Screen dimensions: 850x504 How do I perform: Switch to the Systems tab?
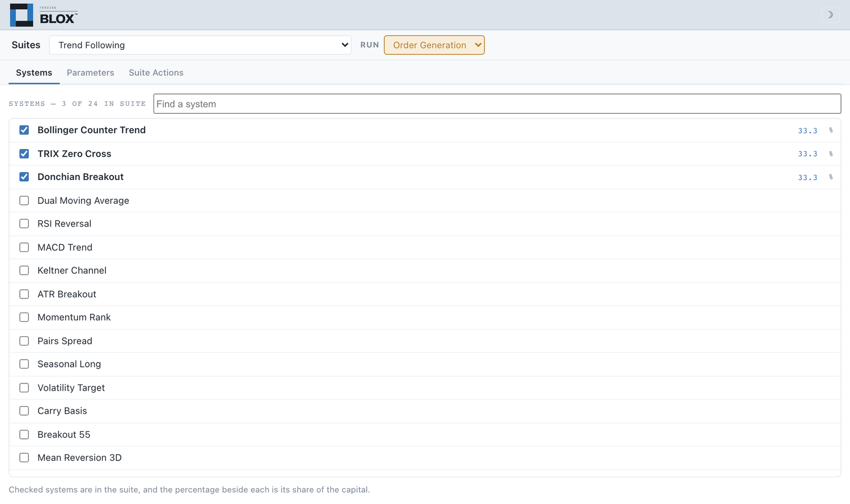click(34, 72)
